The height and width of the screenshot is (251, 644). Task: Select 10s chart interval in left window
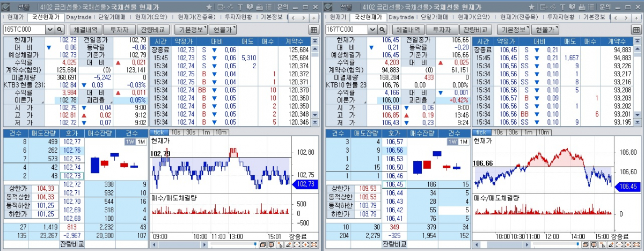pos(175,132)
